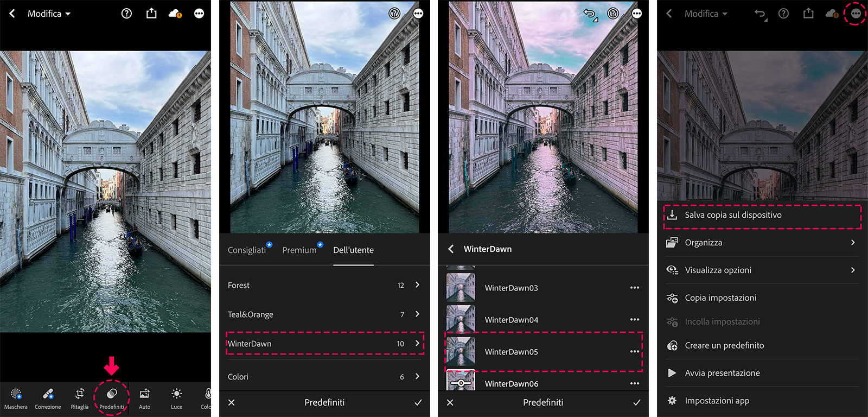Select Incolla impostazioni menu entry
Image resolution: width=868 pixels, height=417 pixels.
point(762,321)
